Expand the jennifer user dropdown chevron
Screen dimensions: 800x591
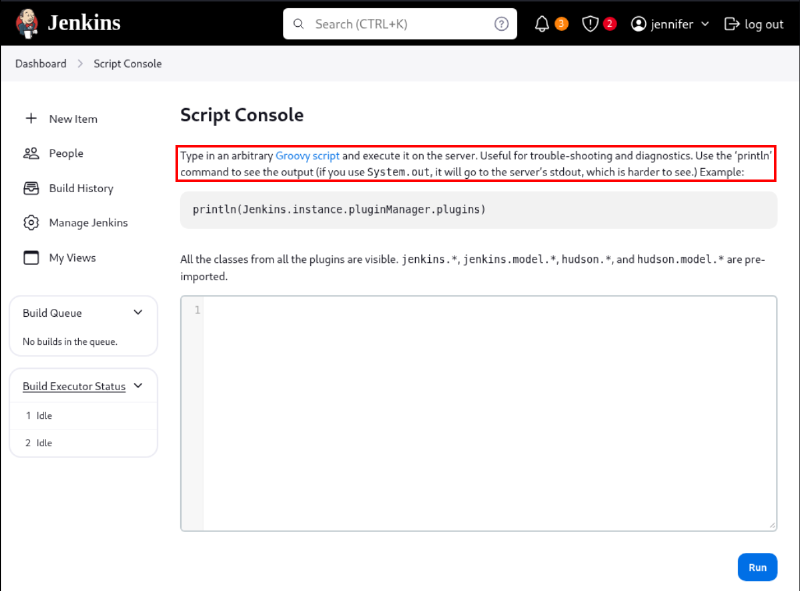click(705, 24)
